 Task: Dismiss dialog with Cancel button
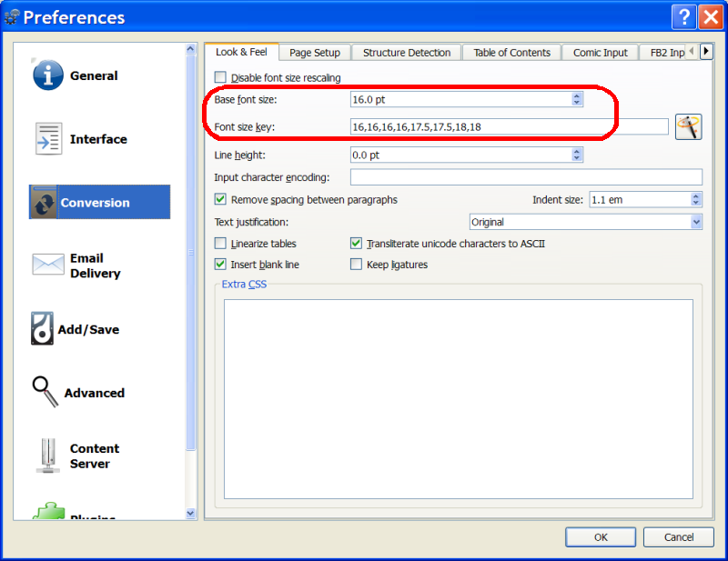(678, 536)
